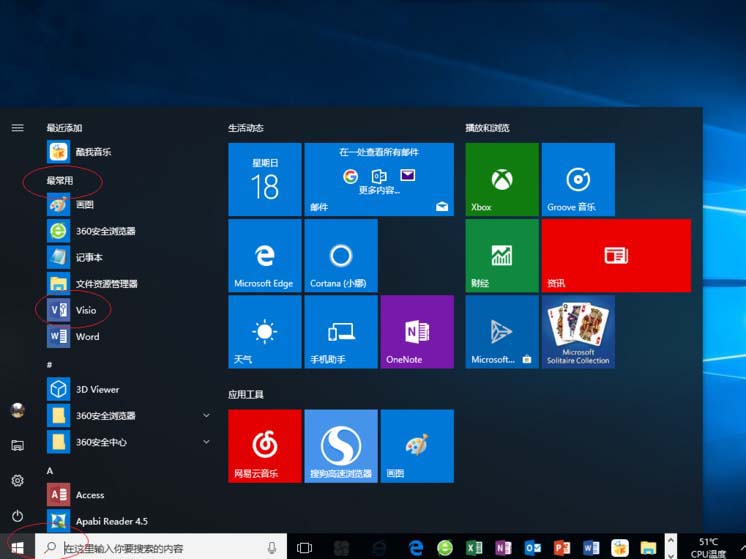Open the Microsoft Store tile

click(x=502, y=332)
